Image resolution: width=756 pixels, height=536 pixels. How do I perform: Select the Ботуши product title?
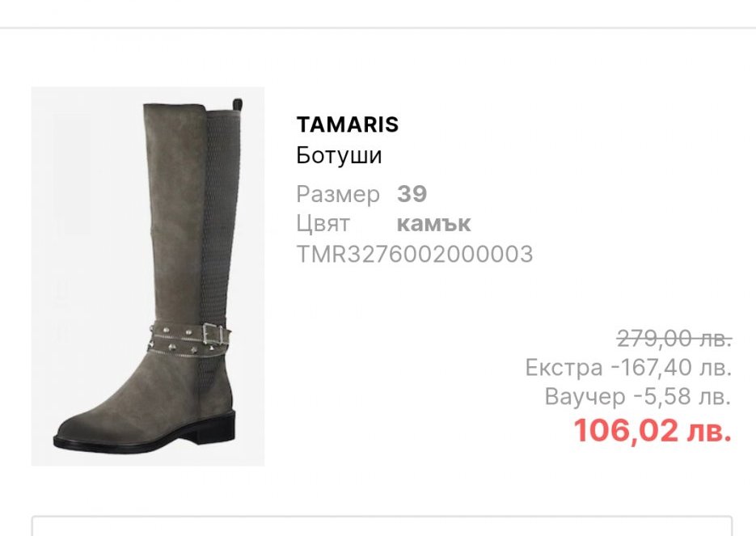click(x=339, y=155)
